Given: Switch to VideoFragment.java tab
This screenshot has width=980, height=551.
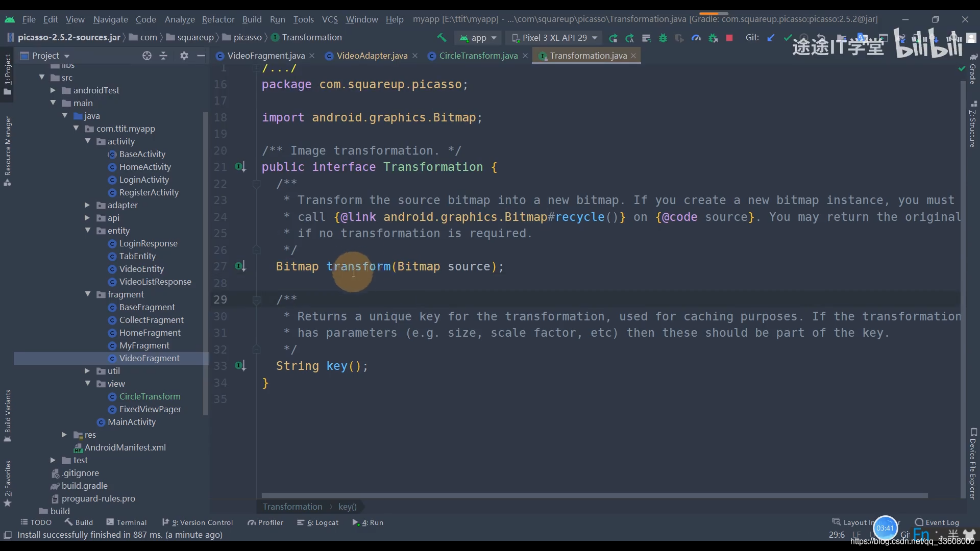Looking at the screenshot, I should [265, 56].
